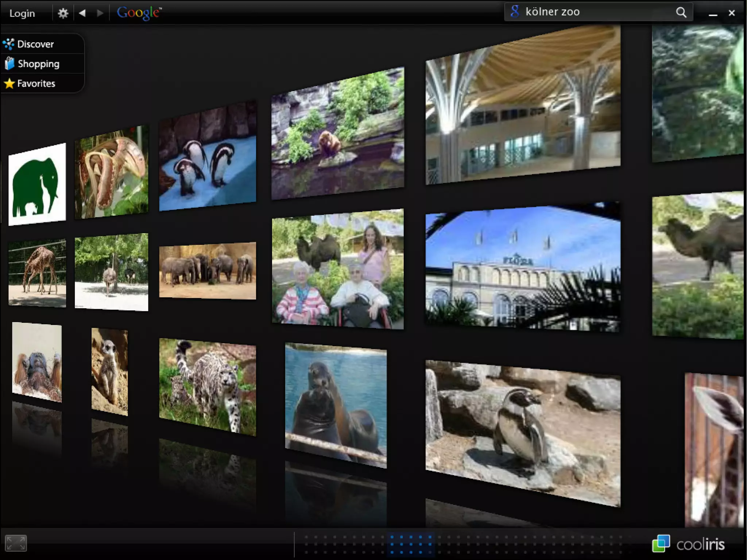Click the Google search provider icon in search box
This screenshot has width=747, height=560.
point(515,12)
